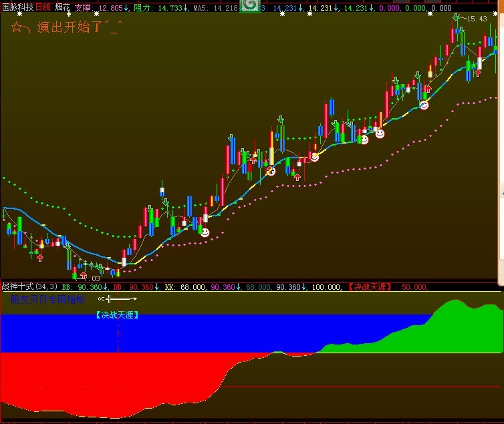Click the BB: 90.360 value
This screenshot has width=504, height=424.
click(82, 287)
